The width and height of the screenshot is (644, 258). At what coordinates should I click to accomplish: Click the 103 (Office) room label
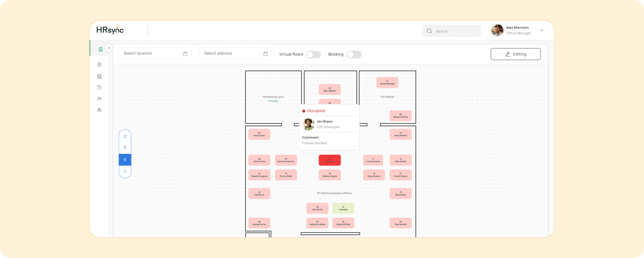coord(387,97)
